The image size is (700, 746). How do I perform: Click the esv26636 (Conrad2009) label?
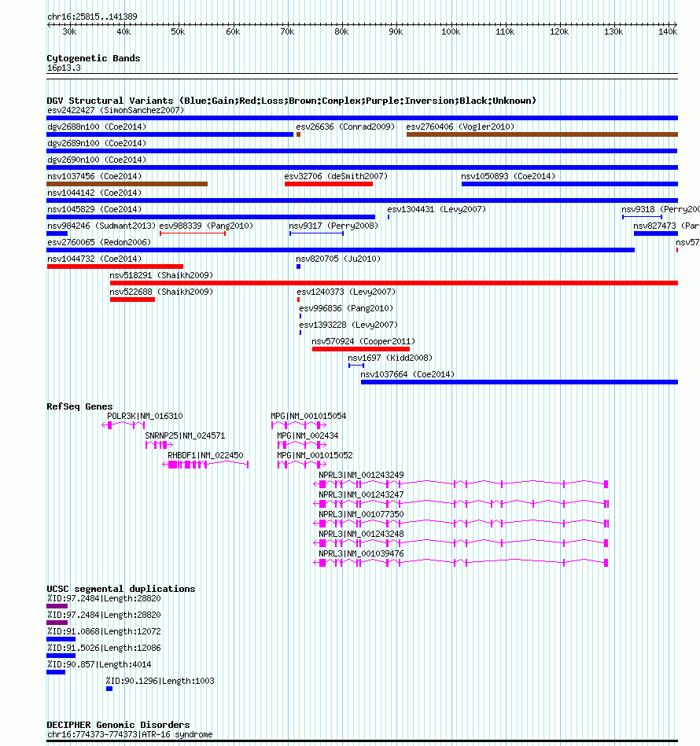coord(345,127)
